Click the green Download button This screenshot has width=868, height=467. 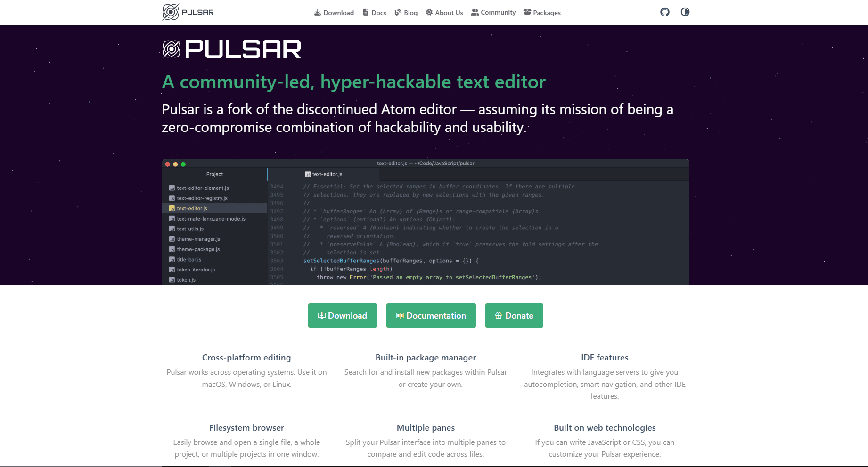coord(343,316)
